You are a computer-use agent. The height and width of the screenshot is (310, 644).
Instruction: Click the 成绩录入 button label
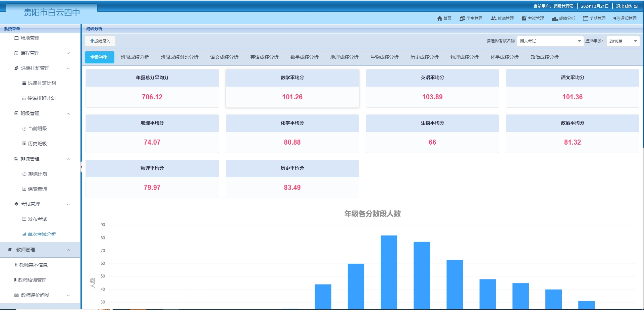pos(102,41)
